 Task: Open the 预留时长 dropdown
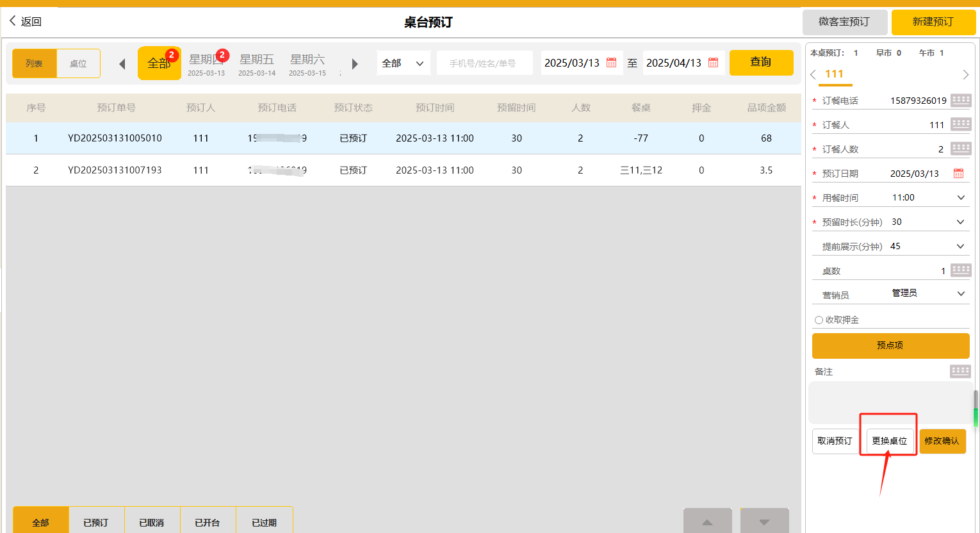pyautogui.click(x=960, y=222)
